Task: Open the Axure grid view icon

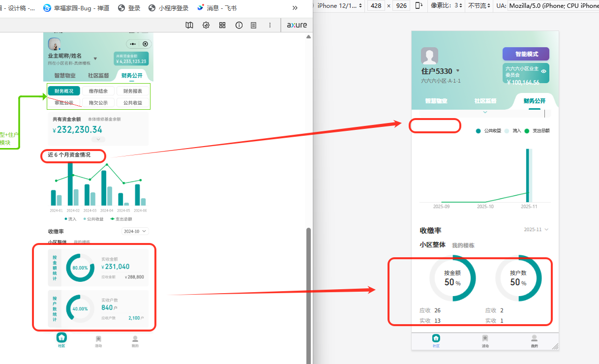Action: (x=222, y=25)
